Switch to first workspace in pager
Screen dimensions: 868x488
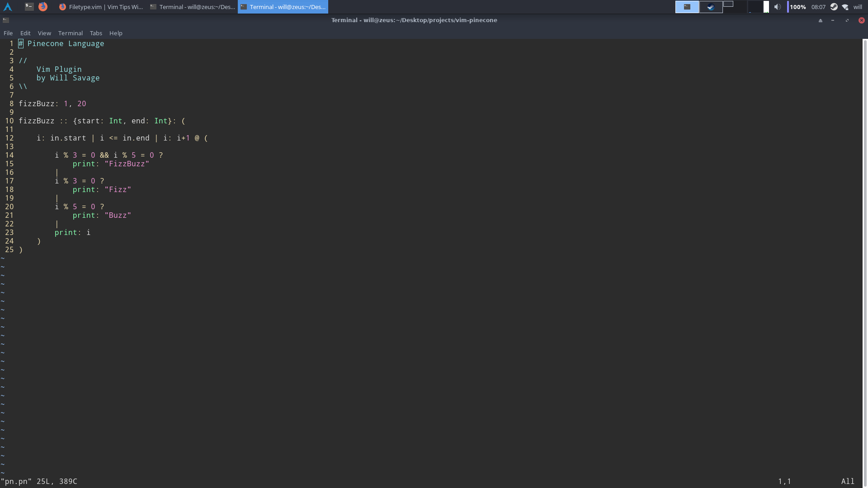click(687, 7)
